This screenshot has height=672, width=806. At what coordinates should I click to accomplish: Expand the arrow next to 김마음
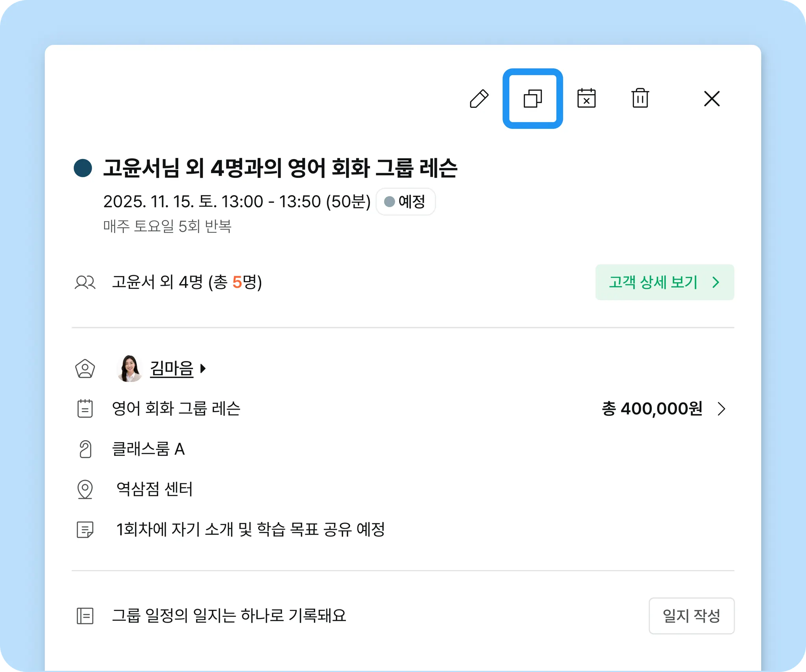coord(203,368)
